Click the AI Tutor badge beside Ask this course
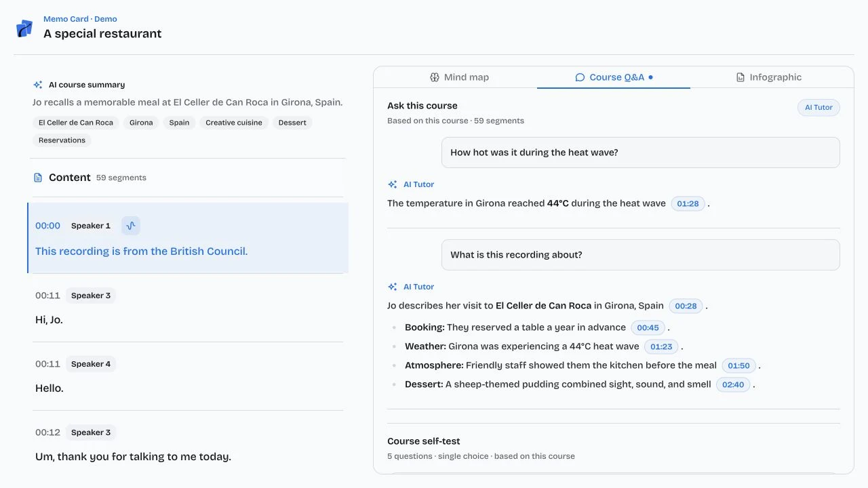This screenshot has width=868, height=488. [818, 107]
